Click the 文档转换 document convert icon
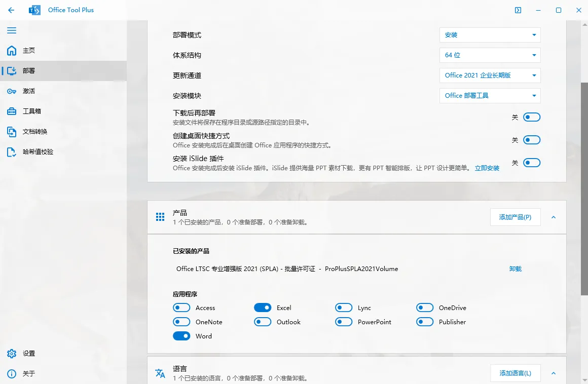 [11, 132]
